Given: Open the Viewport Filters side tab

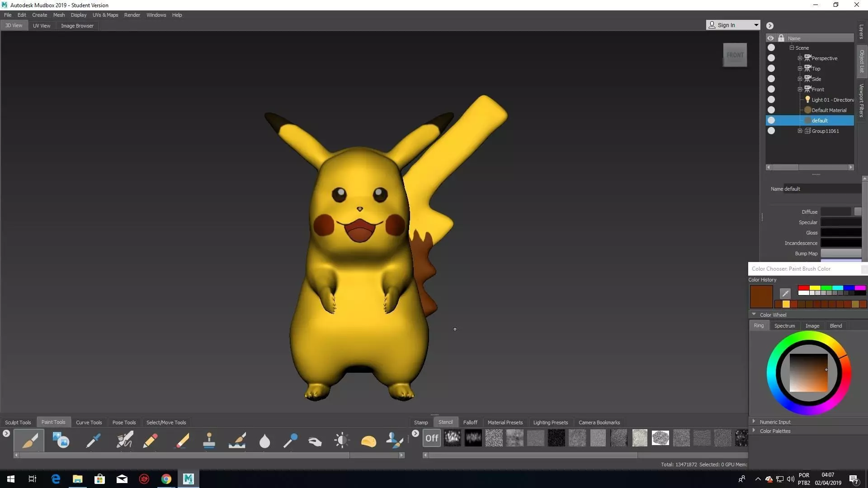Looking at the screenshot, I should coord(861,100).
